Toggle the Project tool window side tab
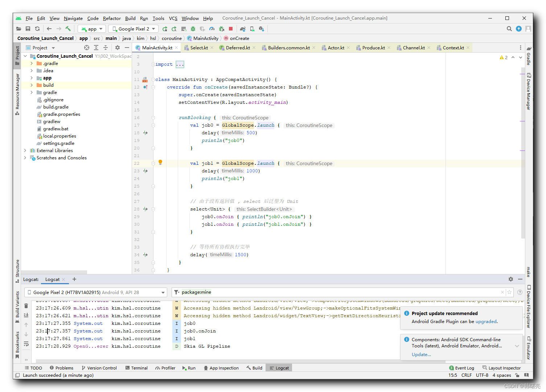This screenshot has height=392, width=546. click(17, 55)
